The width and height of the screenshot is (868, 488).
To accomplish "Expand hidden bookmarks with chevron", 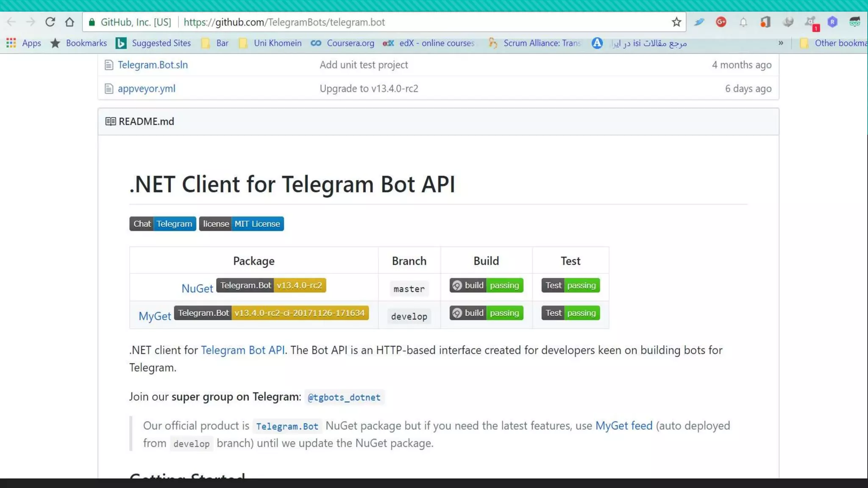I will click(781, 43).
